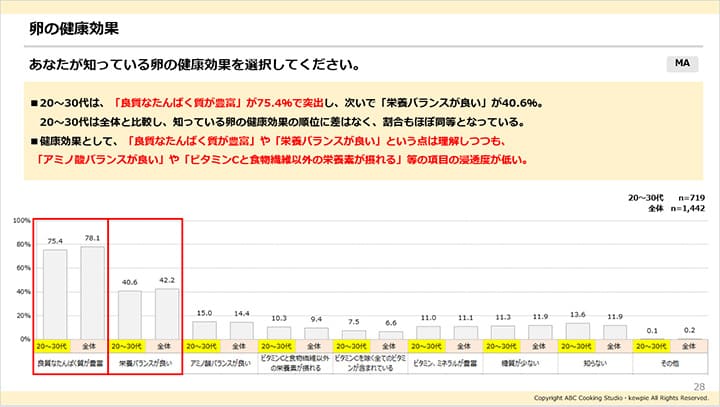This screenshot has width=720, height=407.
Task: Click the Copyright ABC Cooking Studio footer text
Action: click(621, 398)
